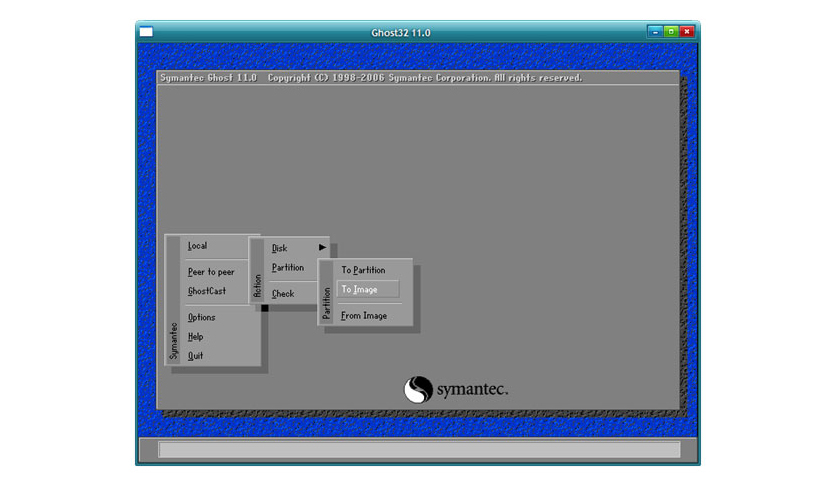
Task: Maximize the Ghost32 window
Action: tap(671, 31)
